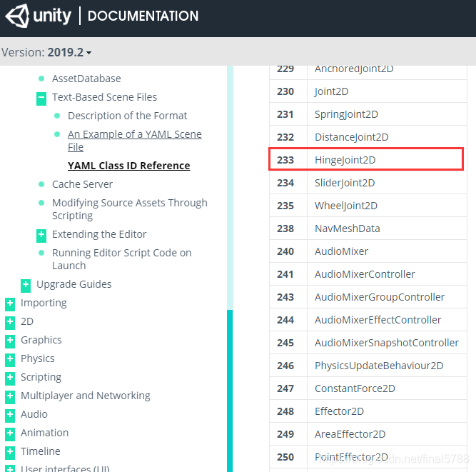Expand the Audio section
476x472 pixels.
pos(10,415)
